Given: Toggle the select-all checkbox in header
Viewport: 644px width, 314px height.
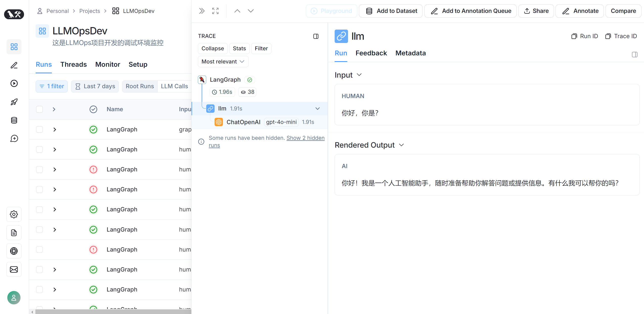Looking at the screenshot, I should [x=39, y=109].
